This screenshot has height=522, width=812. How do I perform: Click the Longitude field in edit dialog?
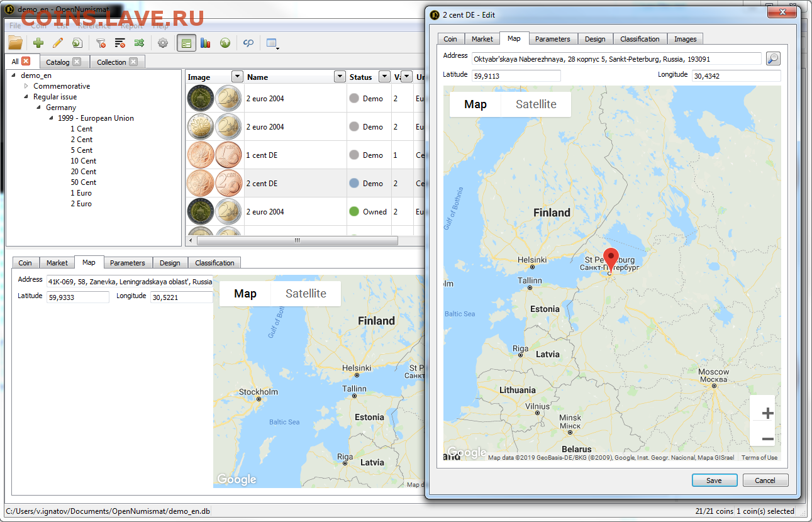pyautogui.click(x=736, y=75)
